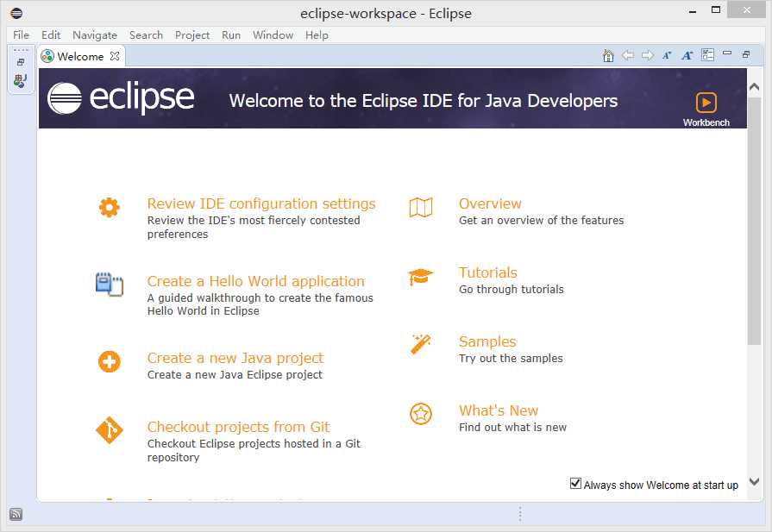The image size is (772, 532).
Task: Open the Help menu
Action: coord(317,35)
